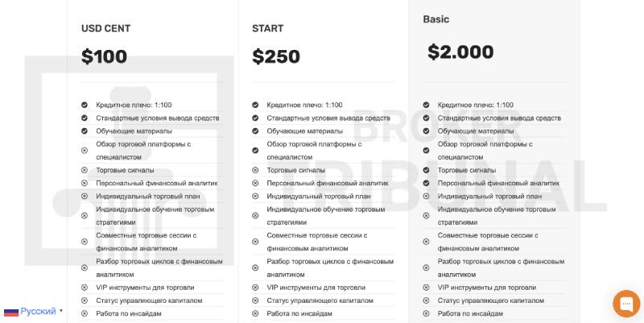The width and height of the screenshot is (644, 323).
Task: Click the Russian flag icon
Action: [11, 312]
